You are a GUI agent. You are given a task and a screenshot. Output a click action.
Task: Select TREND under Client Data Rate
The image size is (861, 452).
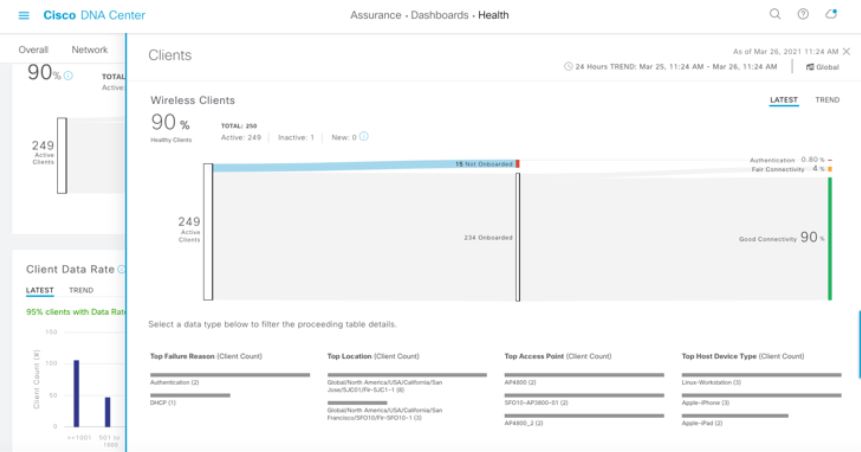81,290
